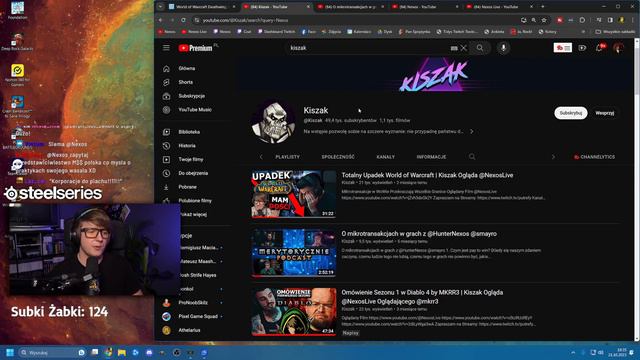Open the Windows Start menu
Image resolution: width=640 pixels, height=360 pixels.
point(10,352)
